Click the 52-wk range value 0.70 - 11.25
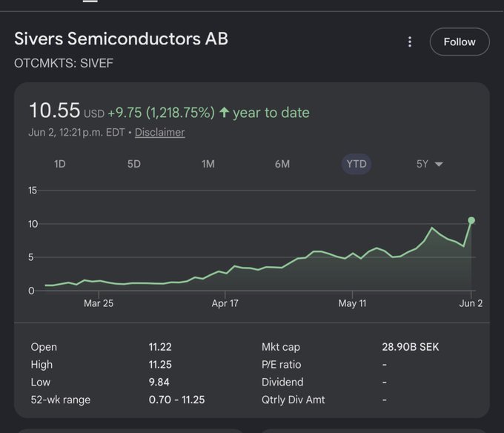The width and height of the screenshot is (504, 433). 176,400
